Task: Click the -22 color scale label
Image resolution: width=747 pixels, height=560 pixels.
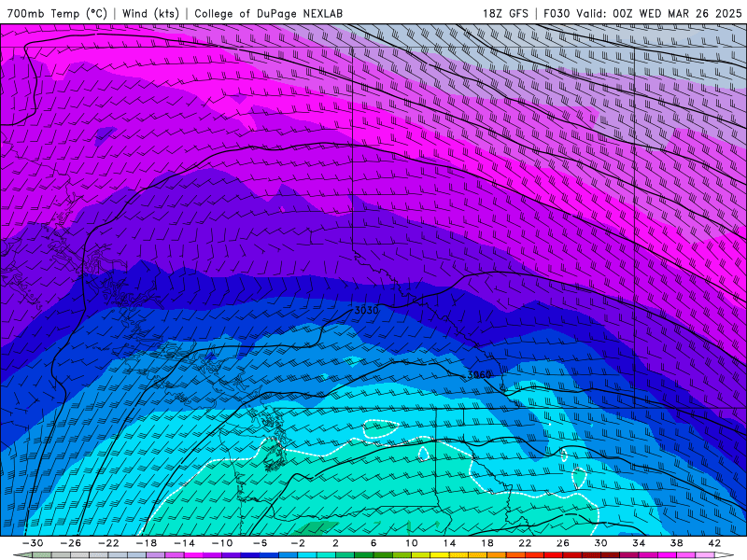Action: 108,543
